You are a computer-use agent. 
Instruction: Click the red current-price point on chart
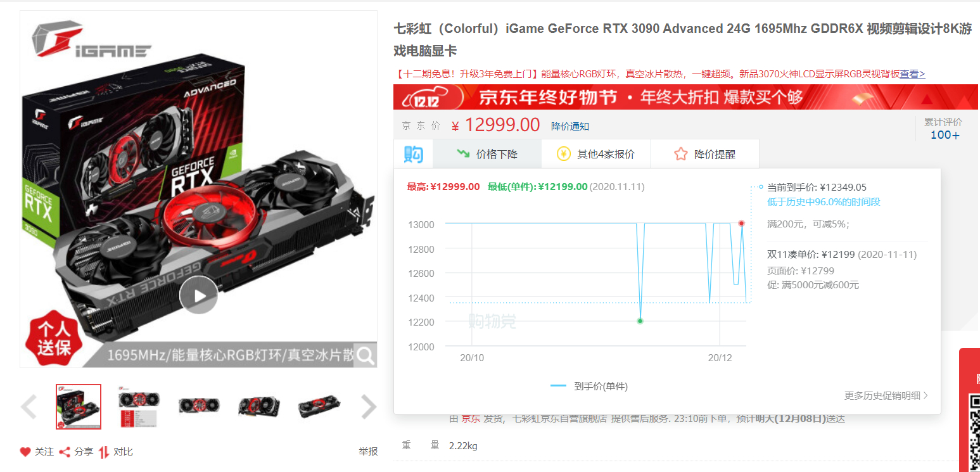(x=741, y=223)
